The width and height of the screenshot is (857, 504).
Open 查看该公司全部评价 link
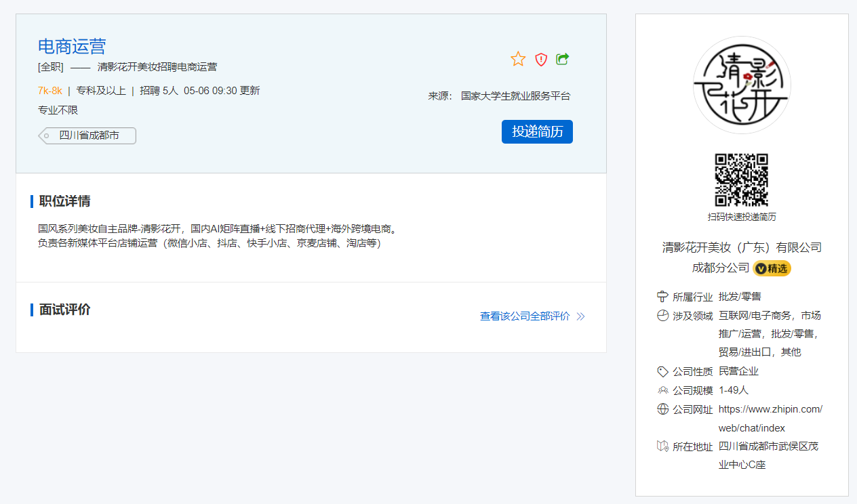[x=525, y=316]
